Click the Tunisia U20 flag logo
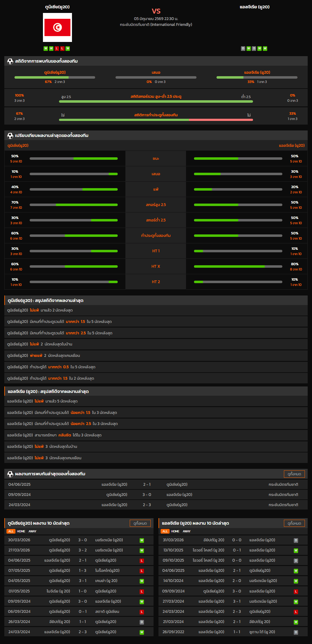The image size is (312, 644). tap(57, 27)
